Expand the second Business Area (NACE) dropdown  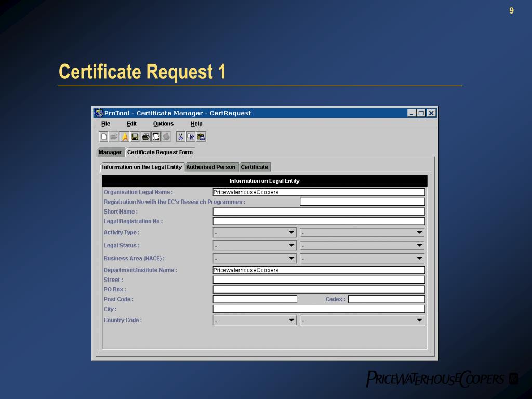[x=362, y=258]
